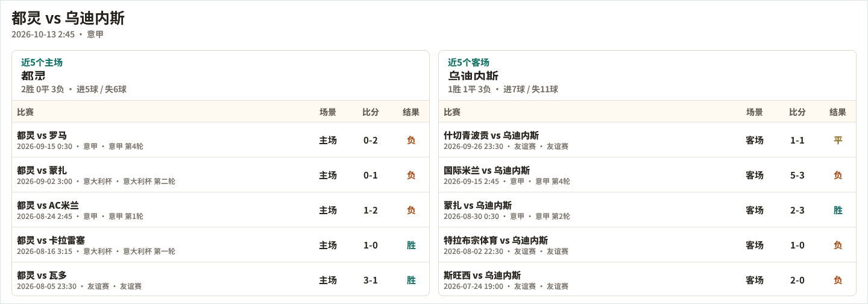The width and height of the screenshot is (868, 304).
Task: Open the 都灵 vs 瓦多 match row
Action: (x=221, y=279)
